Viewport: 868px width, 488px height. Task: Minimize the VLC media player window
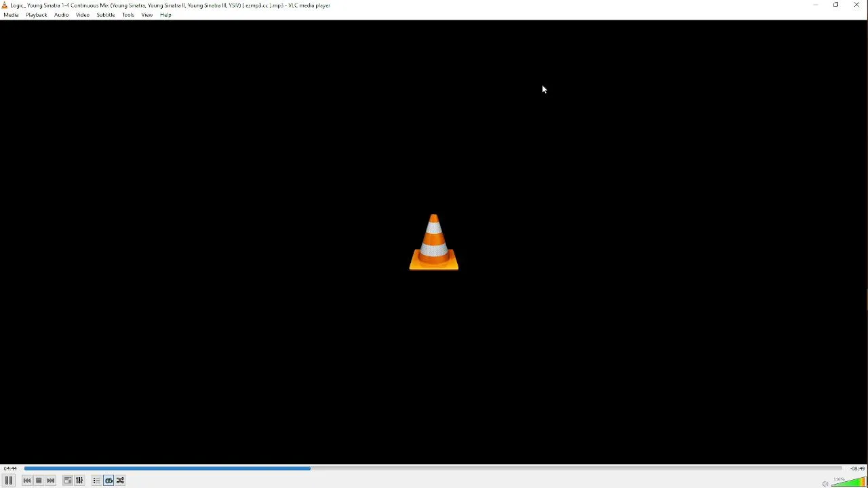[816, 5]
